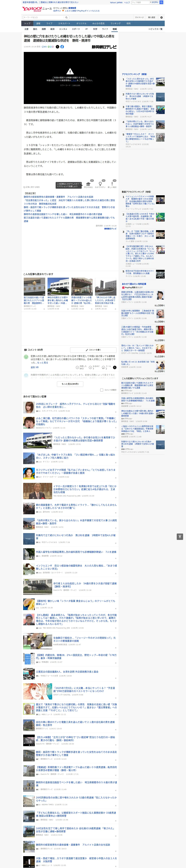This screenshot has height=868, width=186.
Task: Open the ランキング tab
Action: [115, 24]
